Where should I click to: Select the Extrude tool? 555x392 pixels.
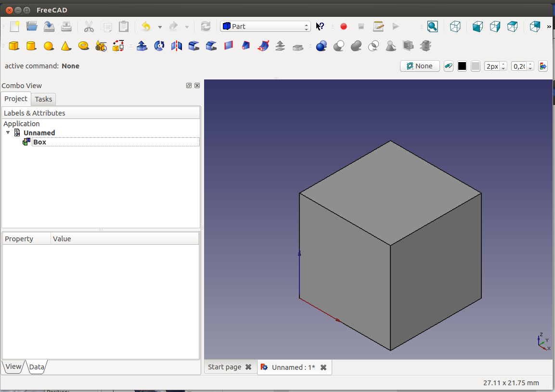tap(142, 46)
